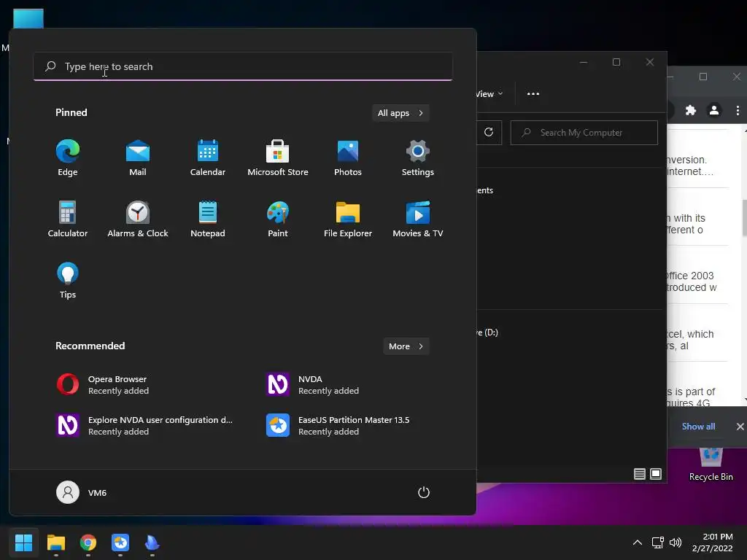Viewport: 747px width, 560px height.
Task: Switch File Explorer to large icons view
Action: click(x=656, y=474)
